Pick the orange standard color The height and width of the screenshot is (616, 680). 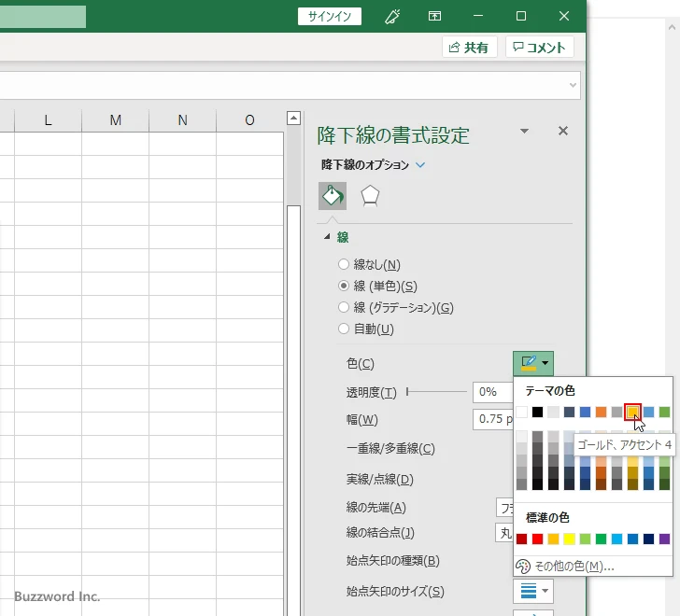pos(553,539)
